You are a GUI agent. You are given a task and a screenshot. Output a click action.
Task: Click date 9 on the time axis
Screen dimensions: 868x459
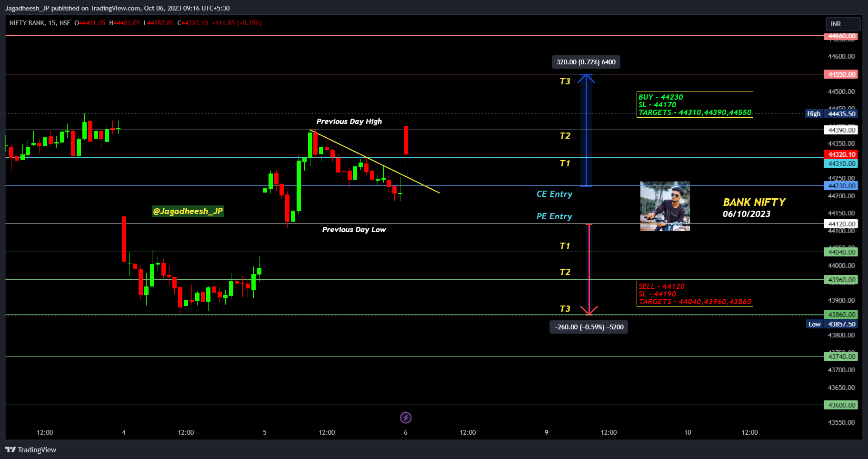[547, 432]
